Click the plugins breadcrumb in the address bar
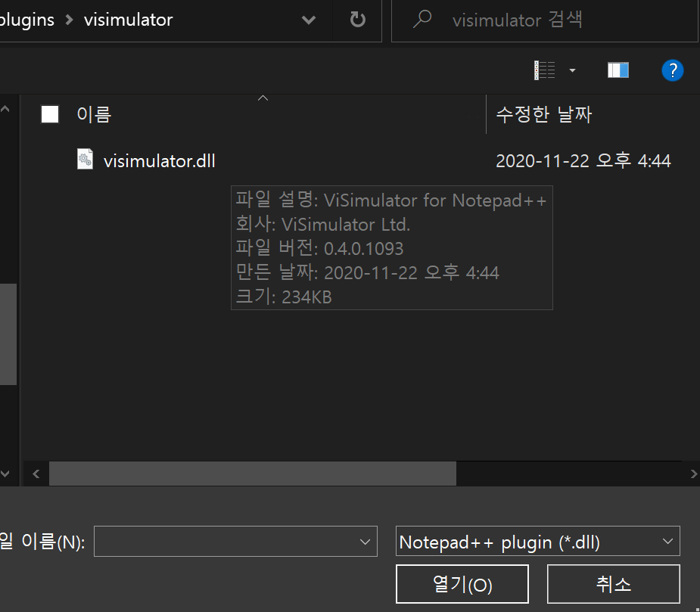This screenshot has width=700, height=612. 26,20
